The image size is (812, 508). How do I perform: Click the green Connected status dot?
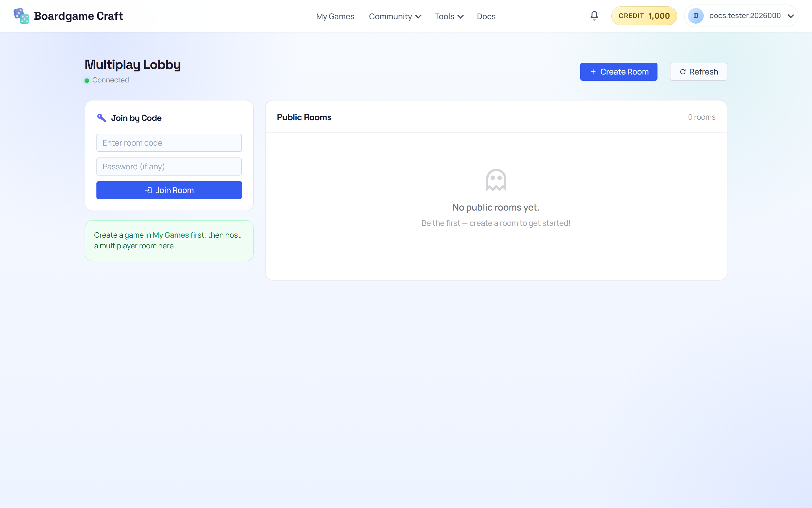pyautogui.click(x=87, y=81)
